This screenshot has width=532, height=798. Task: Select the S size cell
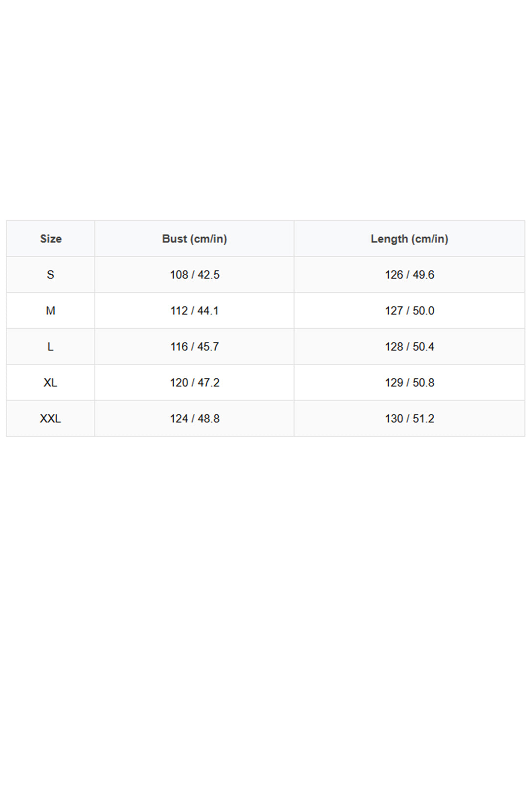coord(50,275)
